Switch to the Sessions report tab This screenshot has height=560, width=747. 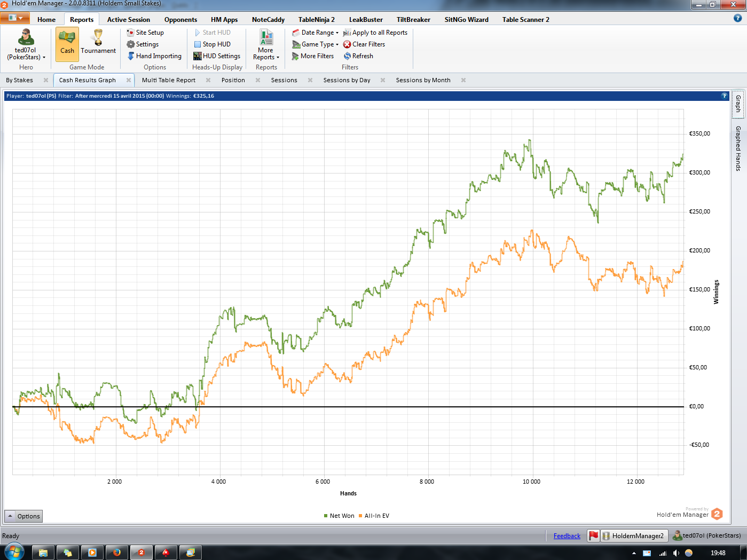point(284,80)
